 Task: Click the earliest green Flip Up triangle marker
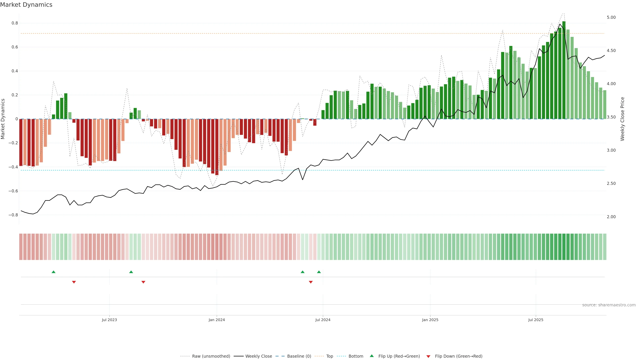click(x=53, y=272)
